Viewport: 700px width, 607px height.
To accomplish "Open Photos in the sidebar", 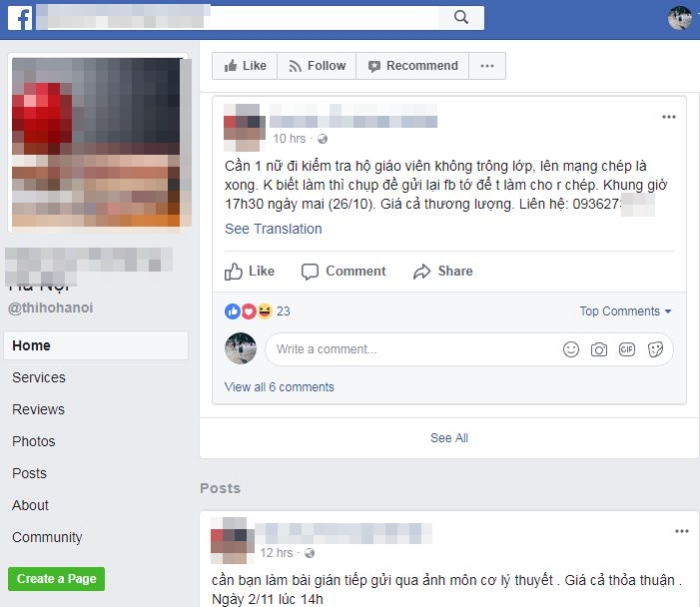I will (34, 441).
